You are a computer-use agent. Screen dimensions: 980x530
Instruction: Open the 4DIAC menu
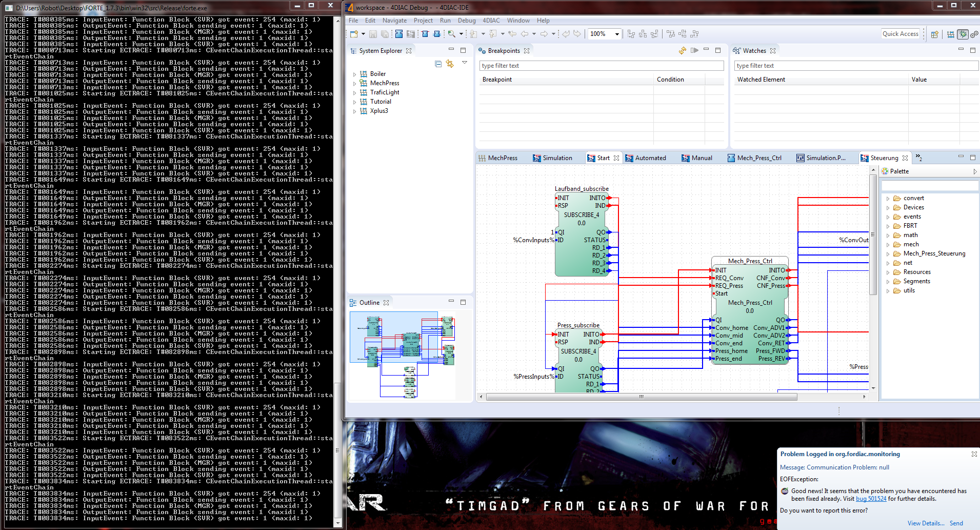(x=491, y=21)
